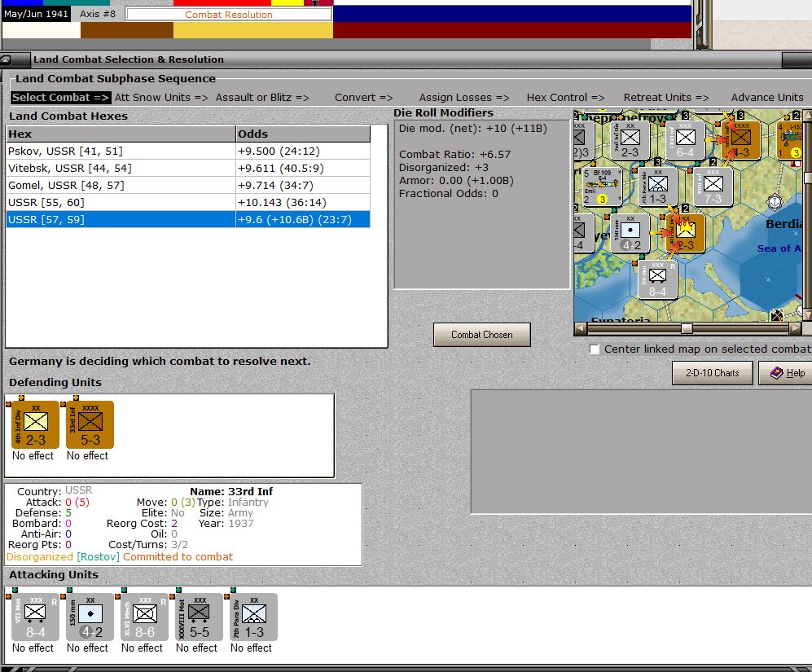Click the 150 mm artillery 4-2 unit on map

pyautogui.click(x=630, y=233)
